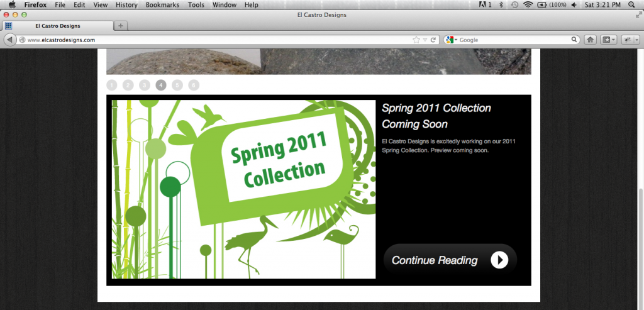644x310 pixels.
Task: Click the Adobe updater menu bar icon
Action: coord(485,5)
